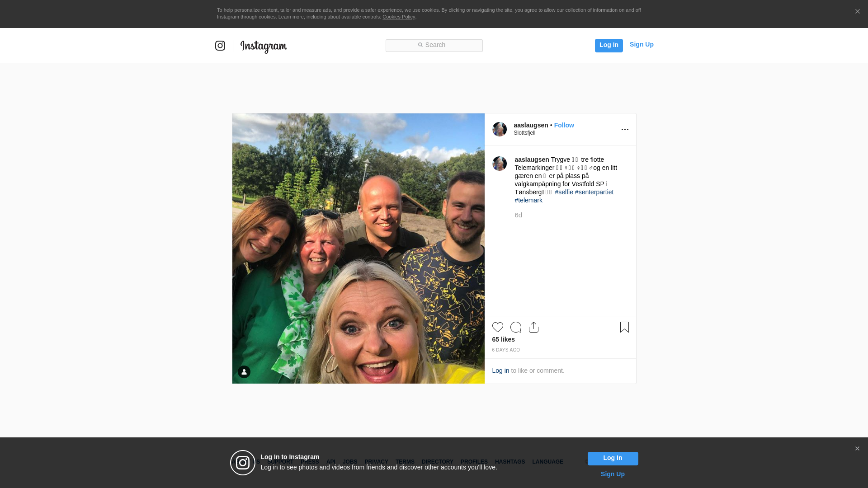Open the HASHTAGS footer link
Viewport: 868px width, 488px height.
point(509,462)
